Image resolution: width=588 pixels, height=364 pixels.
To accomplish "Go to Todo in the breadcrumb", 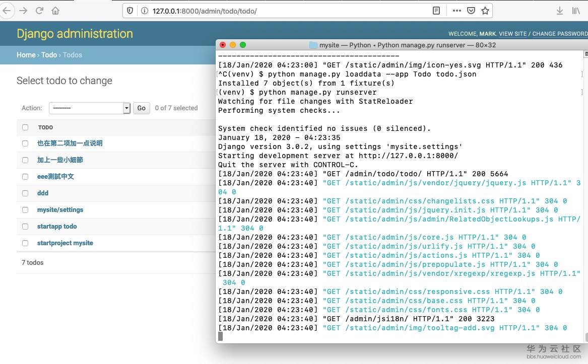I will (49, 55).
